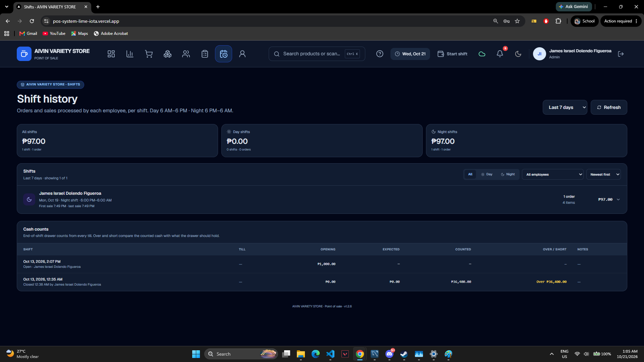Show hidden system tray icons

click(552, 354)
